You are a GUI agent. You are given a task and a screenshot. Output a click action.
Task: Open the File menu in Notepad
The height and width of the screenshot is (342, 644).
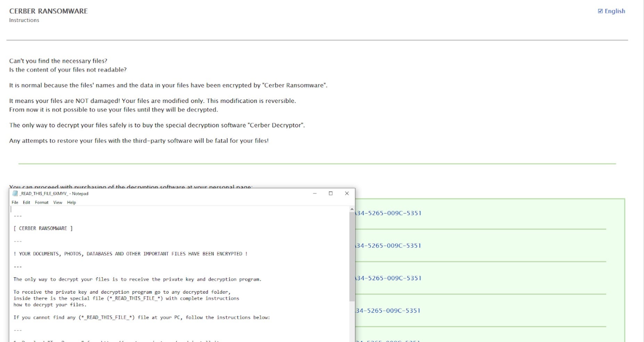tap(15, 203)
